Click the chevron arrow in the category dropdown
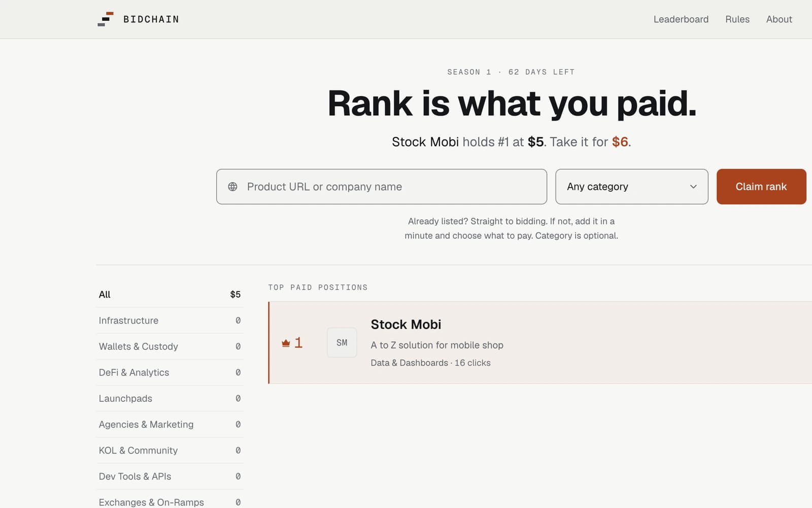The height and width of the screenshot is (508, 812). pos(693,186)
